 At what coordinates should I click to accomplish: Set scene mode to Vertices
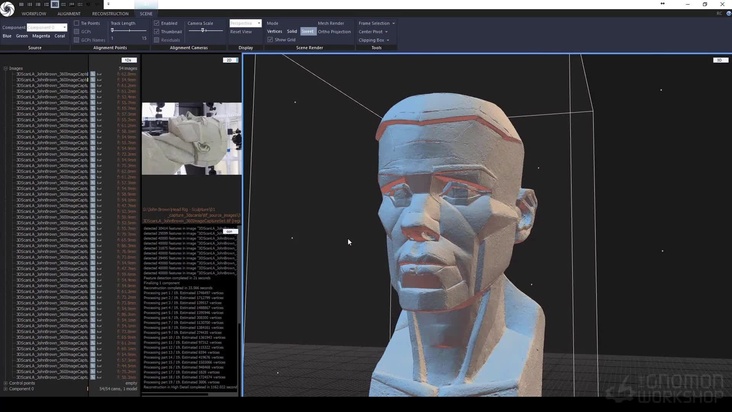(x=274, y=31)
